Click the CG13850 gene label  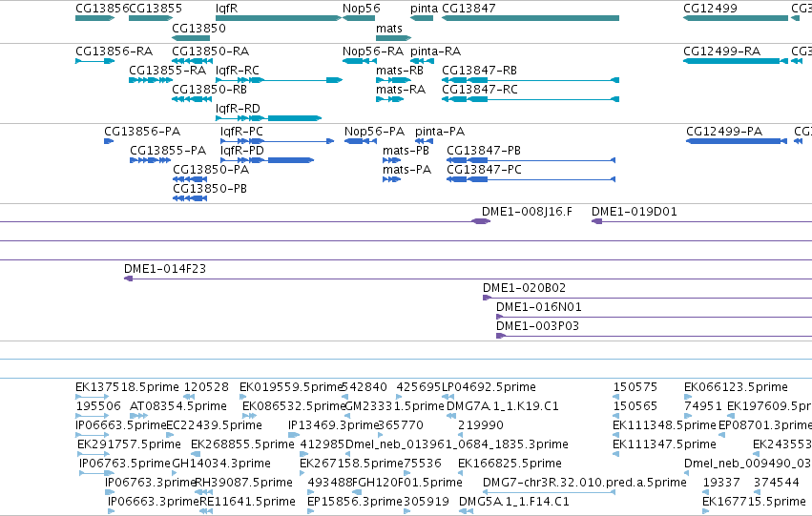(198, 28)
